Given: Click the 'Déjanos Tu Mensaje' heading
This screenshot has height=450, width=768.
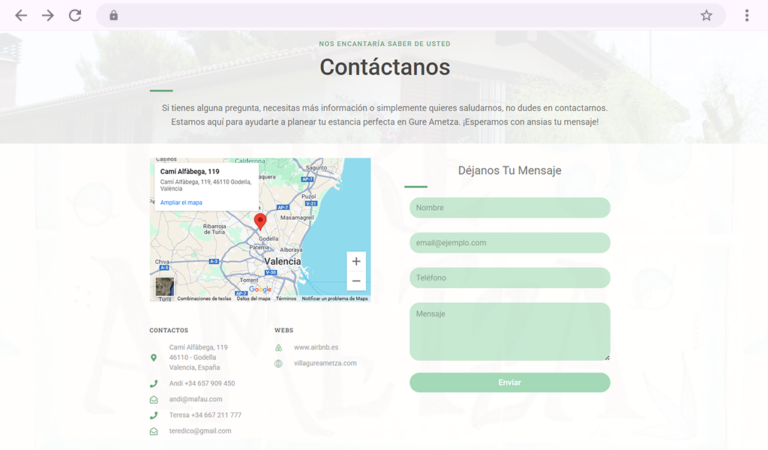Looking at the screenshot, I should [x=509, y=170].
